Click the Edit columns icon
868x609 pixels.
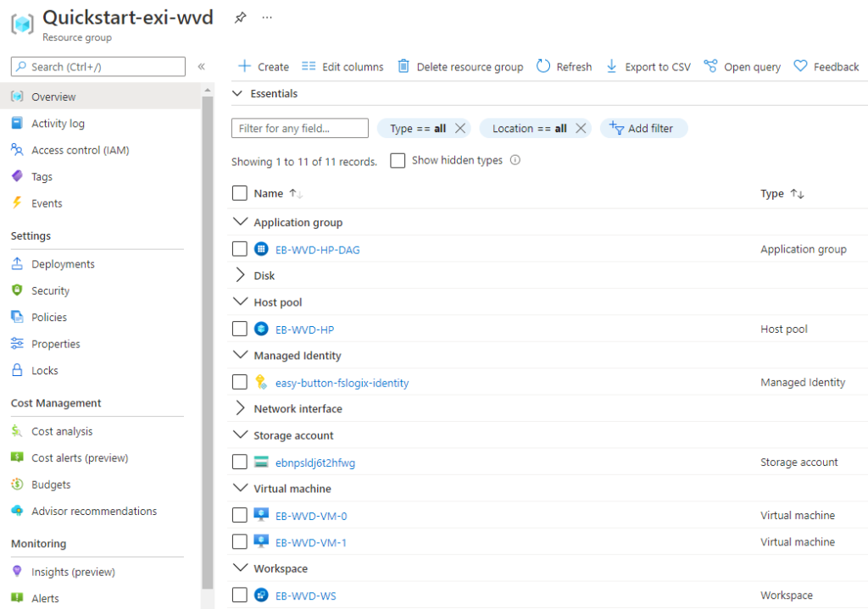pos(309,66)
